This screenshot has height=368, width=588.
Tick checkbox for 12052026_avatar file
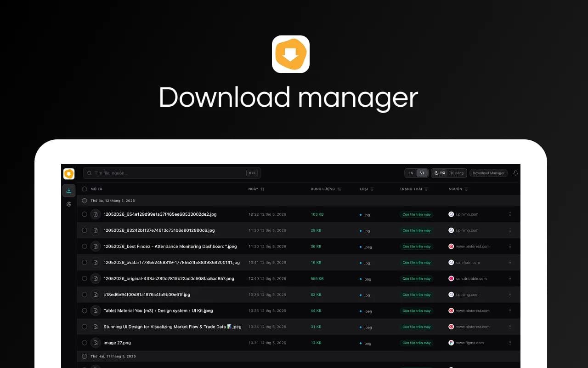click(85, 263)
